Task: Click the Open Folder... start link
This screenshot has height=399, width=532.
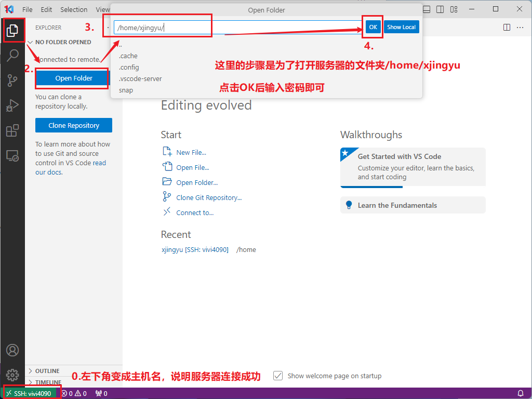Action: click(197, 182)
